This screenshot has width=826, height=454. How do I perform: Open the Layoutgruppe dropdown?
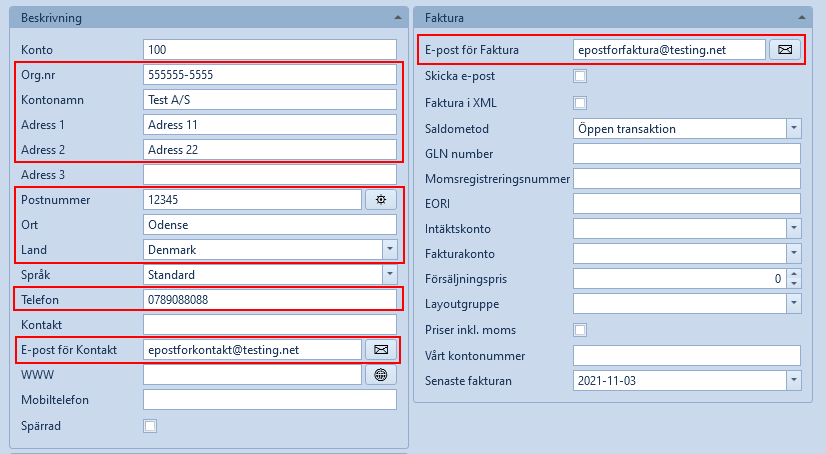[793, 304]
